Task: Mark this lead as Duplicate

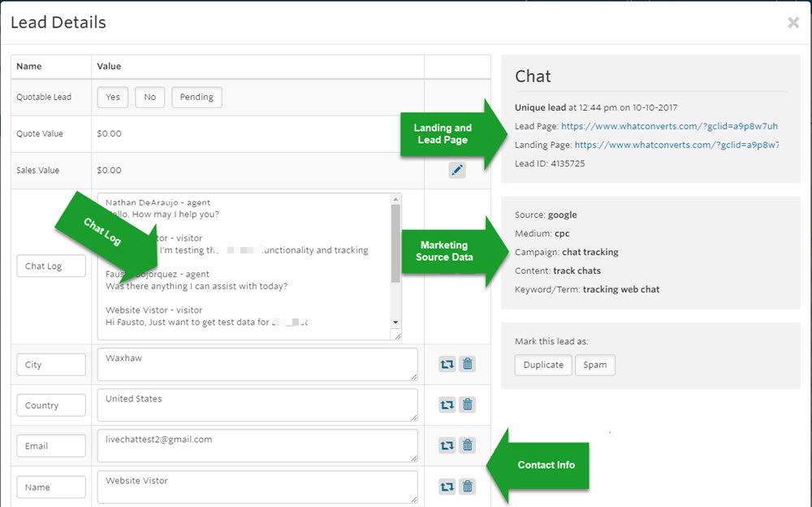Action: 543,365
